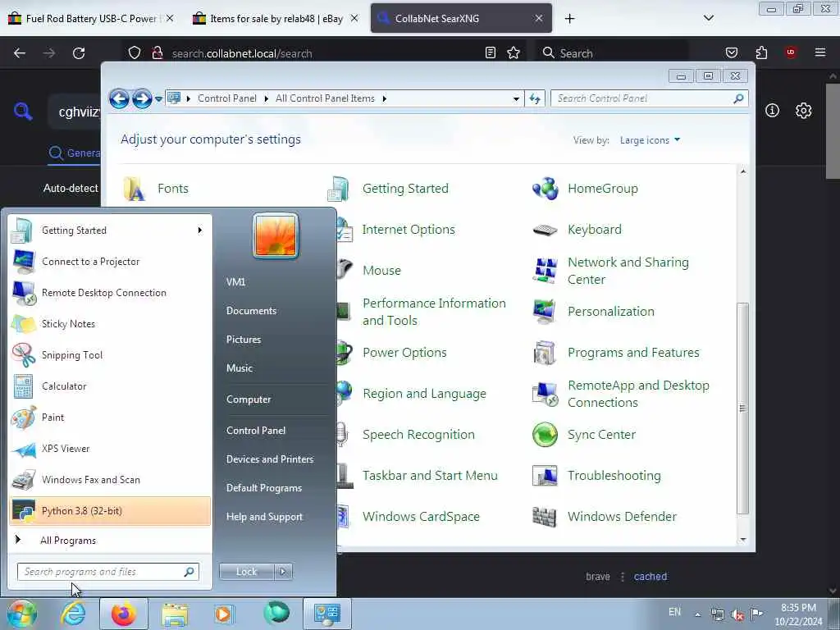
Task: Click the Remote Desktop Connection icon
Action: coord(24,293)
